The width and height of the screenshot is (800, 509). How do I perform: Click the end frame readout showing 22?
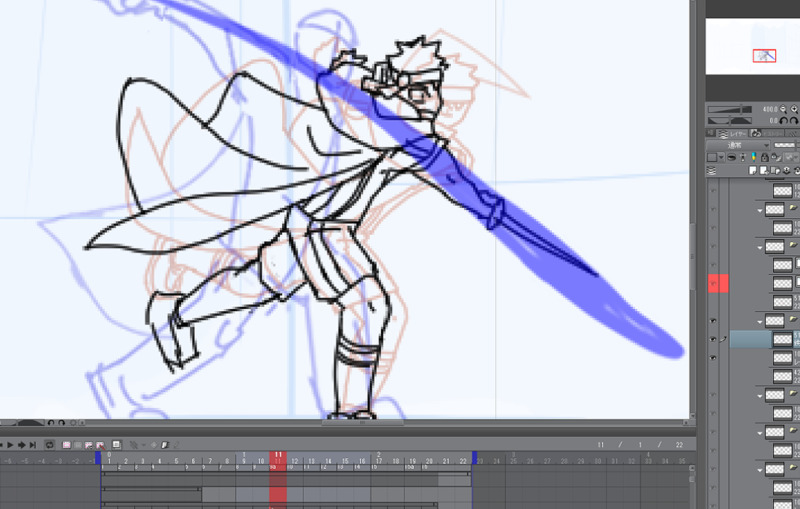point(679,445)
